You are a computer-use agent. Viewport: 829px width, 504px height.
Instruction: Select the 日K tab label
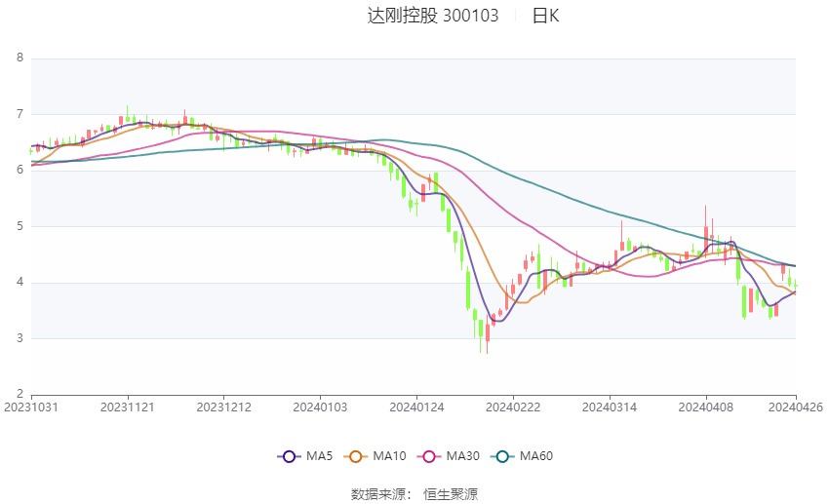[545, 16]
